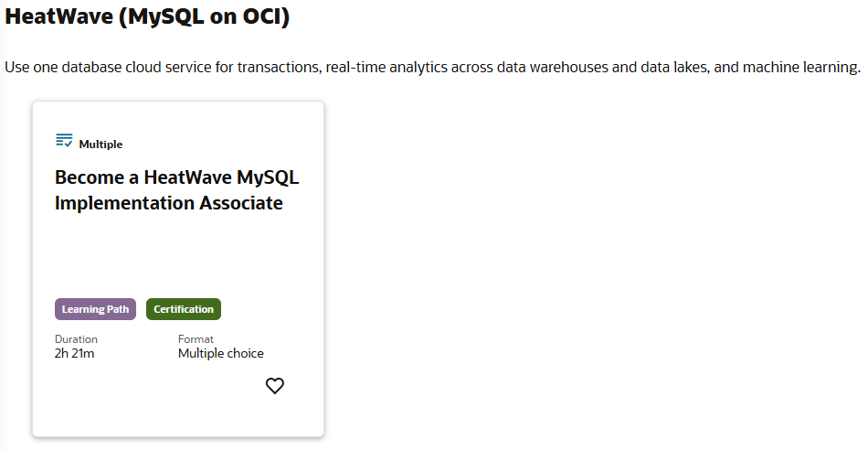Click 'data warehouses' in the description text
The image size is (868, 450).
pyautogui.click(x=557, y=68)
